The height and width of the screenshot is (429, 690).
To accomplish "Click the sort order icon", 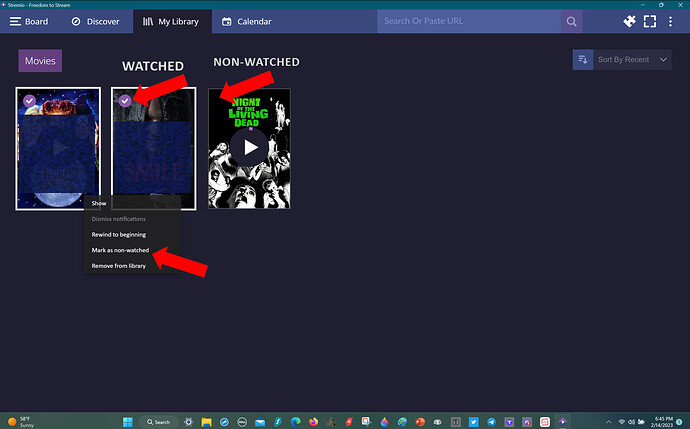I will pos(583,59).
